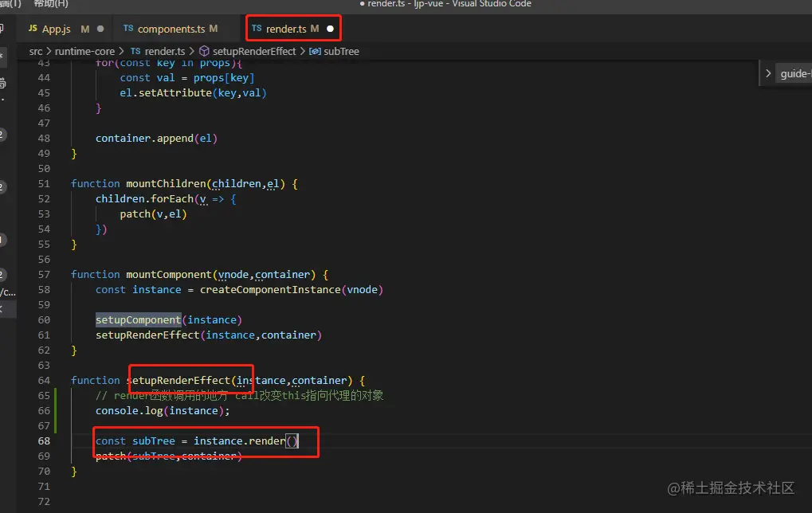Viewport: 812px width, 513px height.
Task: Click mountComponent in the function declaration
Action: 169,274
